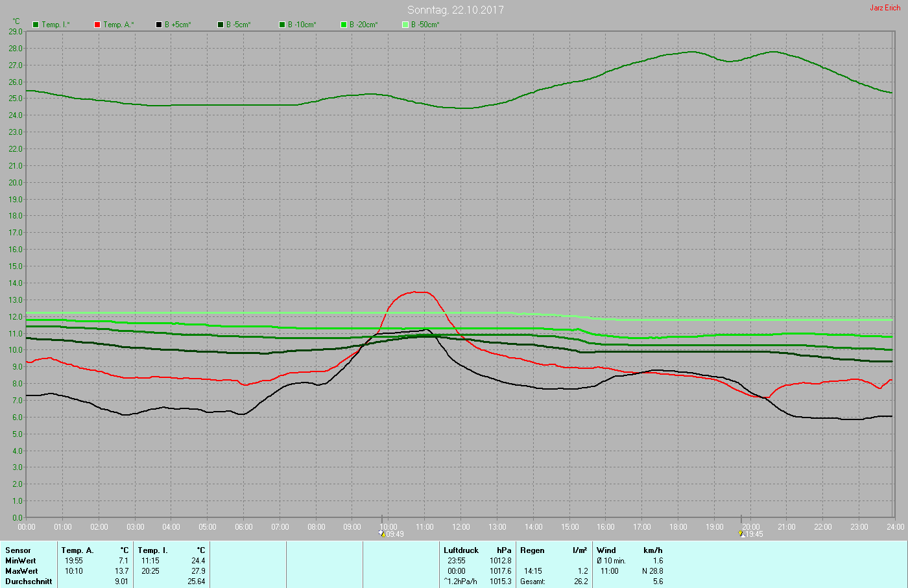Click the legend label "B -10cm*"

[302, 25]
